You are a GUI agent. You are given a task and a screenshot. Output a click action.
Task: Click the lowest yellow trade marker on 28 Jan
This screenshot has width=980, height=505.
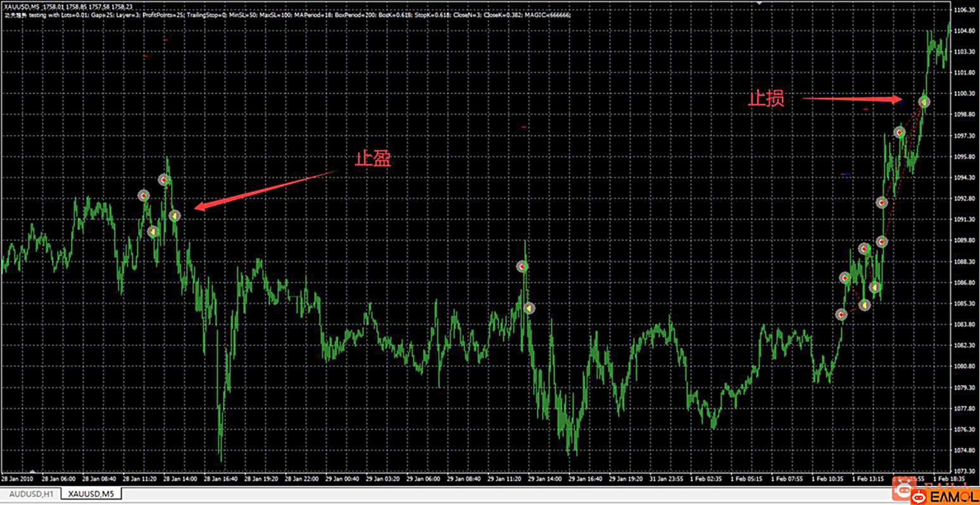[x=153, y=232]
